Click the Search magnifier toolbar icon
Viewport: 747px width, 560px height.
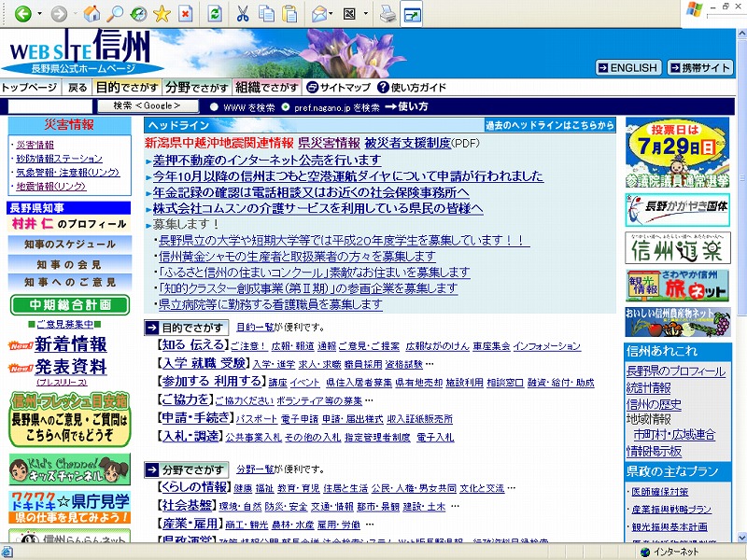click(115, 14)
